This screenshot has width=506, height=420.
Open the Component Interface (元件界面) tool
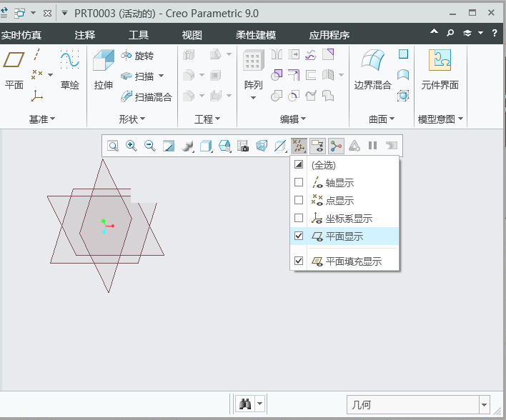(x=440, y=69)
